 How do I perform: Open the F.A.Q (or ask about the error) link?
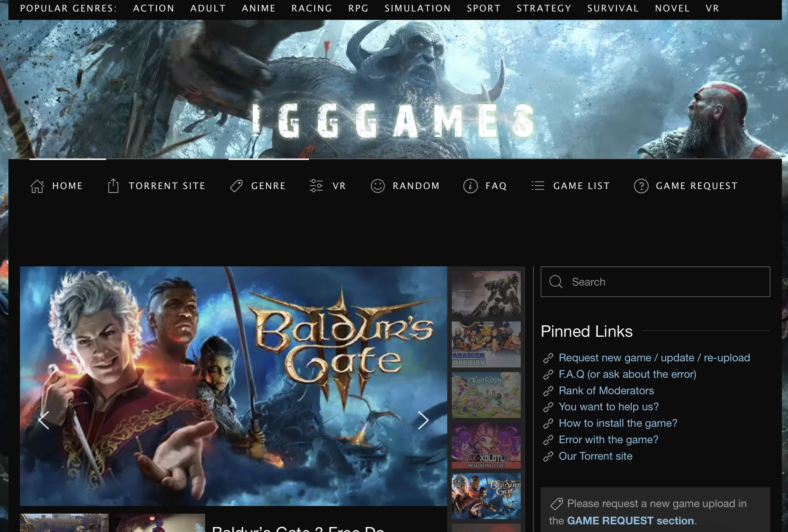(628, 374)
